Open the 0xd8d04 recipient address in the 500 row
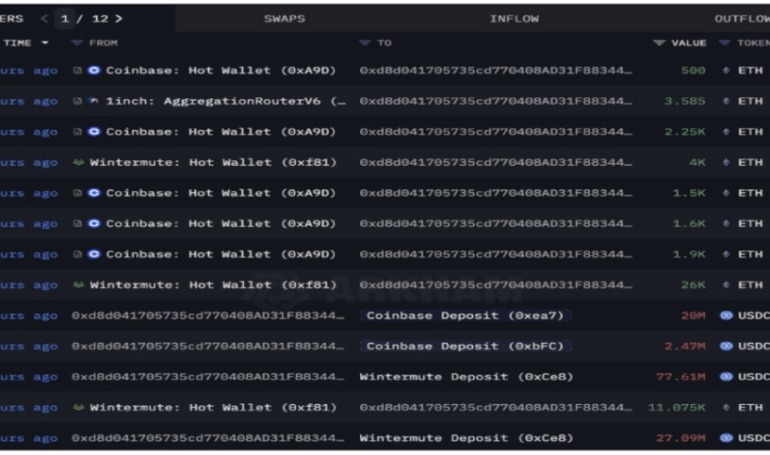The image size is (770, 455). (496, 70)
